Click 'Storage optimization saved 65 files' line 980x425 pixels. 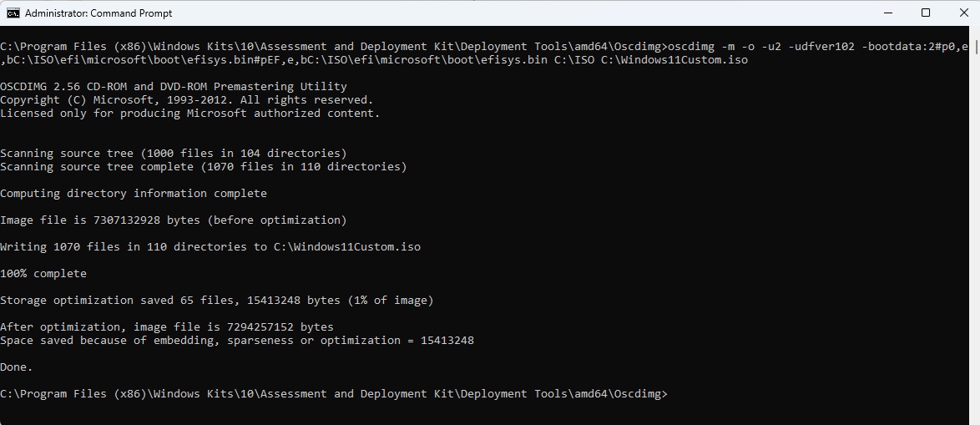tap(217, 300)
